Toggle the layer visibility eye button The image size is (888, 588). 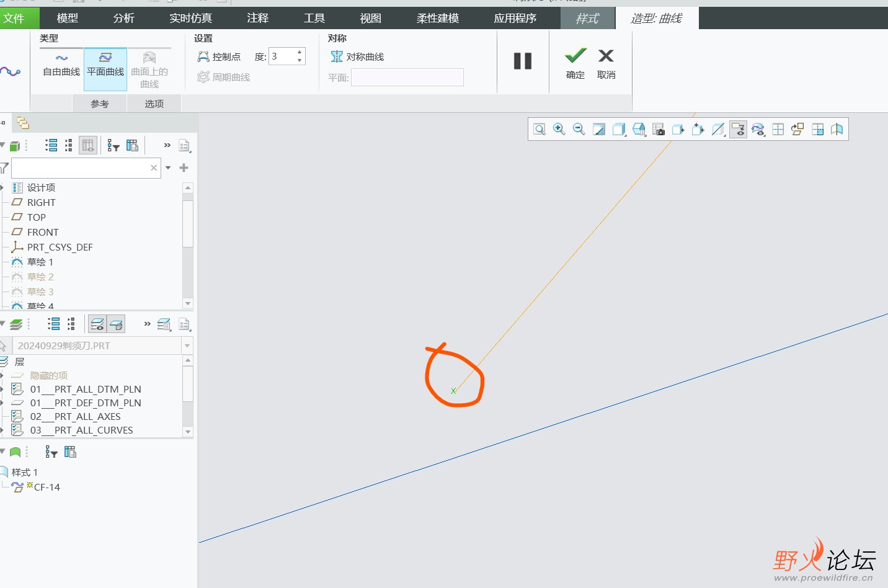[97, 324]
